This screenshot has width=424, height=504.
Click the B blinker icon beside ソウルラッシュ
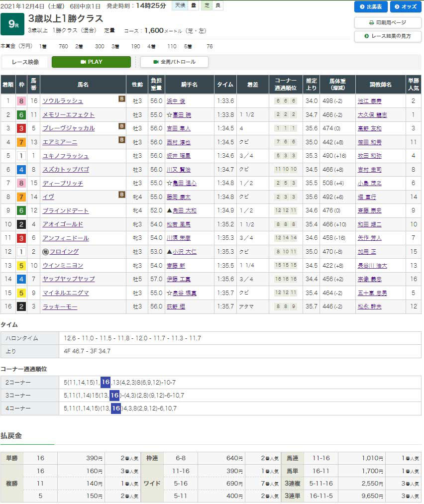point(121,99)
